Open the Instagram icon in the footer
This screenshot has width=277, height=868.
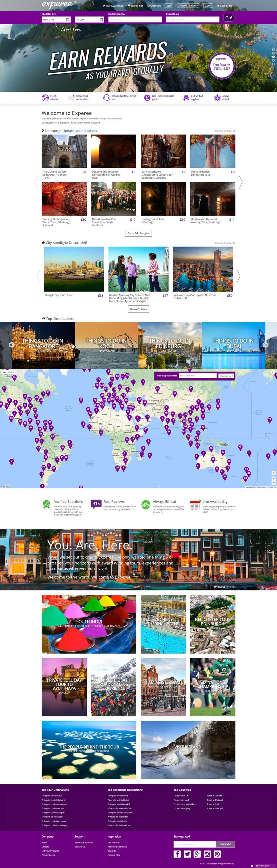click(x=207, y=854)
